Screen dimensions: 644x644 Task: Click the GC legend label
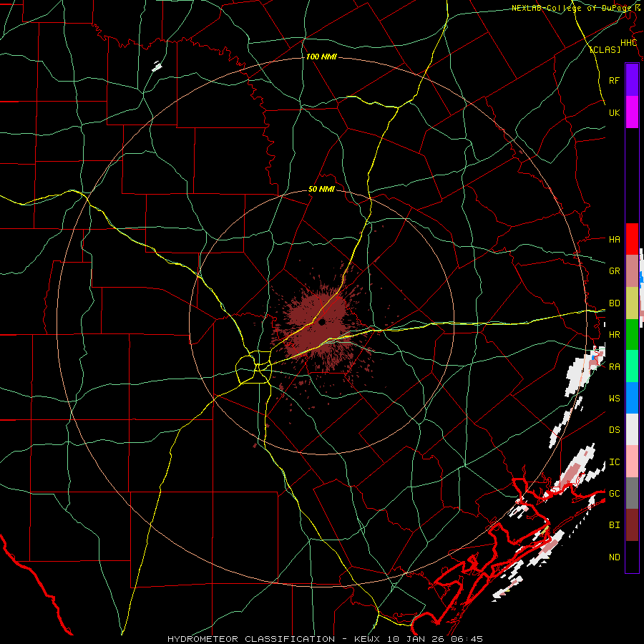614,493
